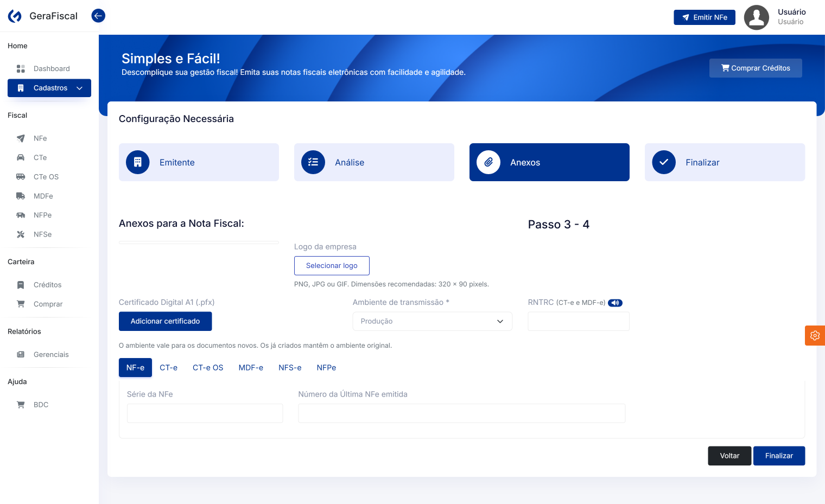Image resolution: width=825 pixels, height=504 pixels.
Task: Click the user avatar icon
Action: [x=756, y=17]
